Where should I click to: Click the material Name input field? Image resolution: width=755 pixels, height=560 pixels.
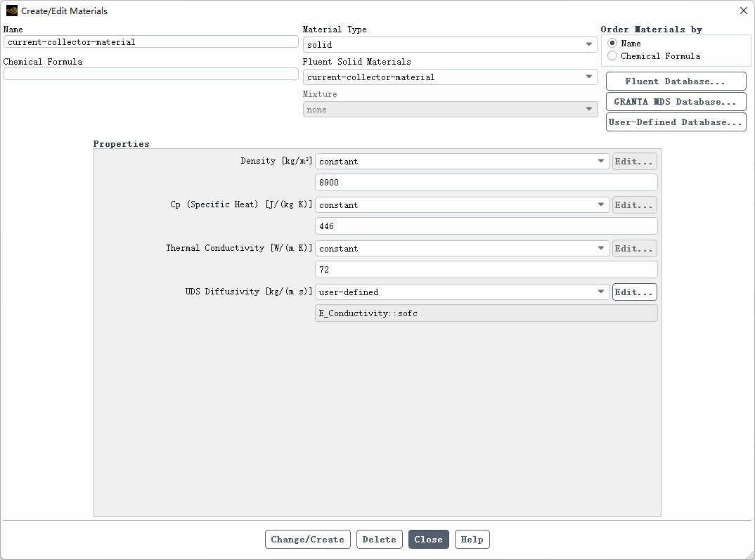(x=150, y=42)
